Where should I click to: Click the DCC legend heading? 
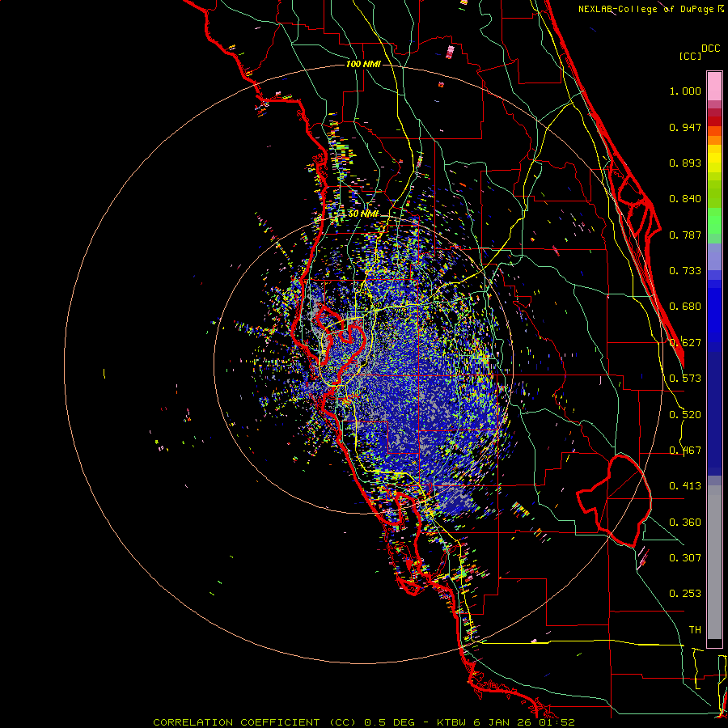710,49
